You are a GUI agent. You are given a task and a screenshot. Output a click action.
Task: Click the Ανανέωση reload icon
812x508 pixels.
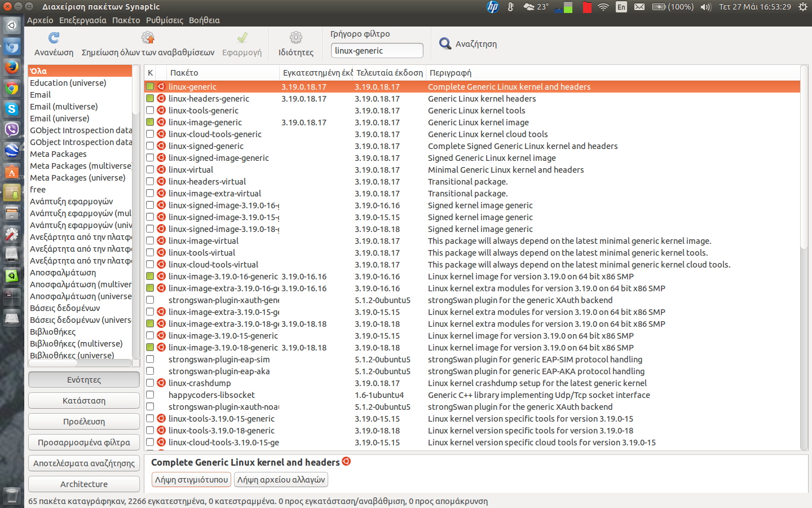[x=54, y=38]
